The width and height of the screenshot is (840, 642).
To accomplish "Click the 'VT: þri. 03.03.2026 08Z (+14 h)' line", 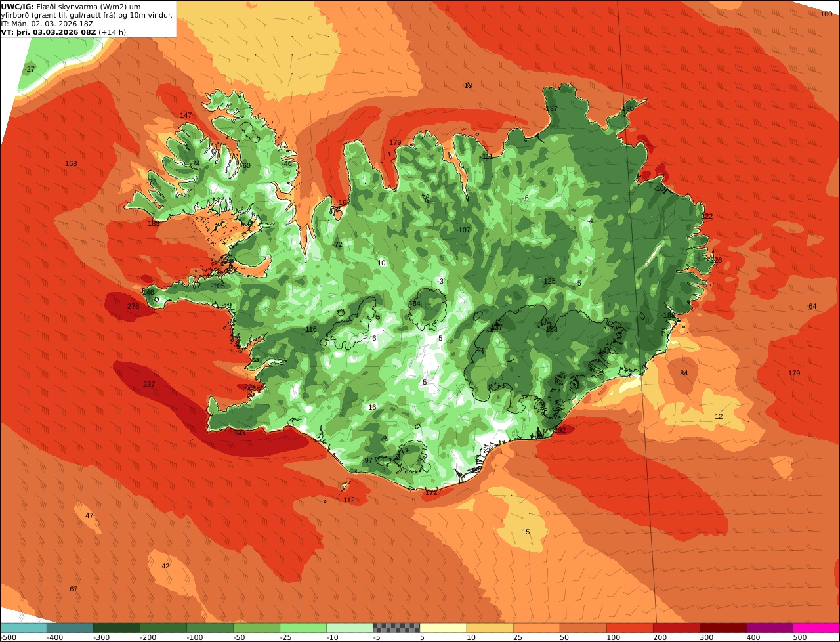I will pos(64,32).
